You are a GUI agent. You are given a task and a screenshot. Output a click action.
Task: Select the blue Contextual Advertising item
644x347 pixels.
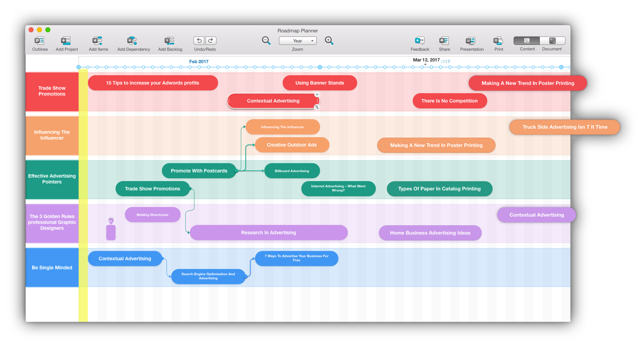(125, 258)
